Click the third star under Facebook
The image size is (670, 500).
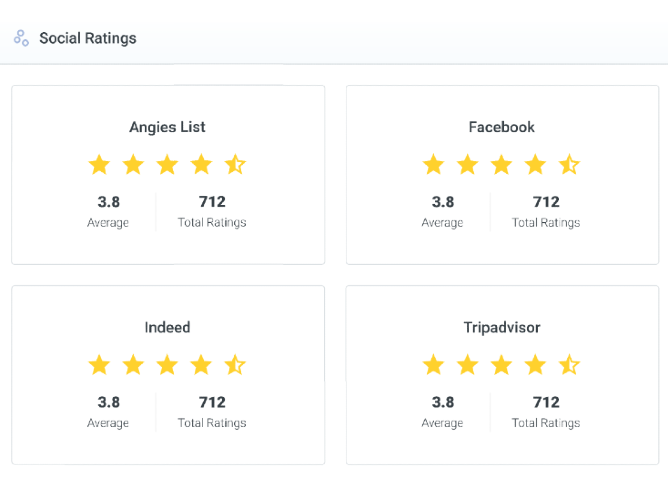[x=501, y=165]
